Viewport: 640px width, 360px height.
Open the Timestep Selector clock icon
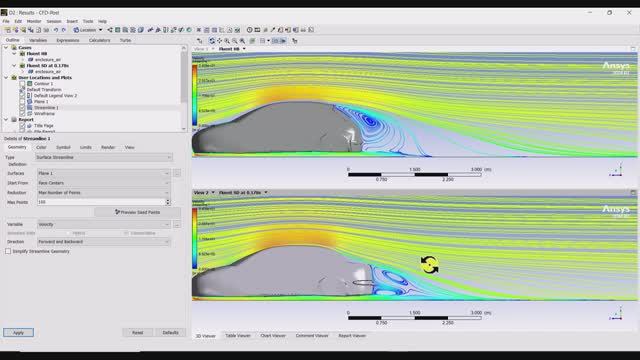(x=249, y=30)
